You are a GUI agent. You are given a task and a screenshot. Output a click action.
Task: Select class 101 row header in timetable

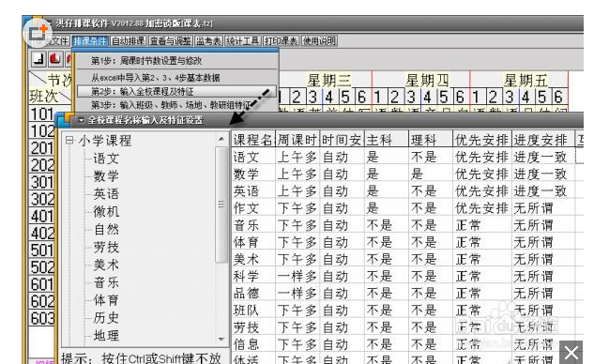pyautogui.click(x=42, y=114)
